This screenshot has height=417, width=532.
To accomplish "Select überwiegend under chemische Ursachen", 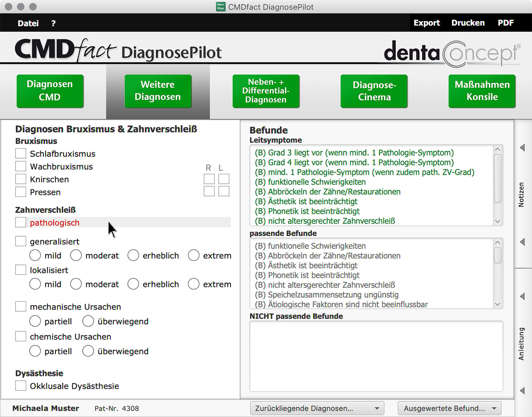I will tap(88, 351).
